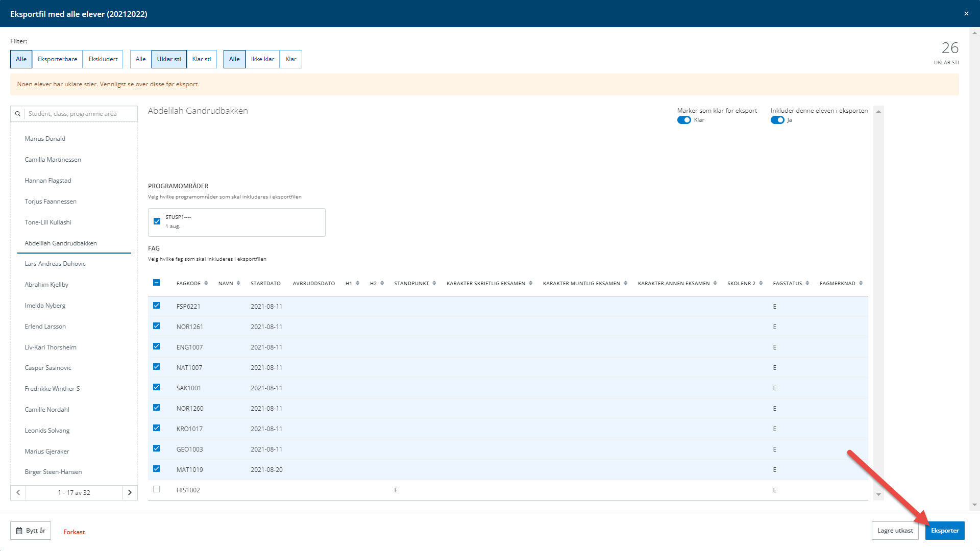Sort by STANDPUNKT column arrows
Image resolution: width=980 pixels, height=551 pixels.
(x=434, y=283)
